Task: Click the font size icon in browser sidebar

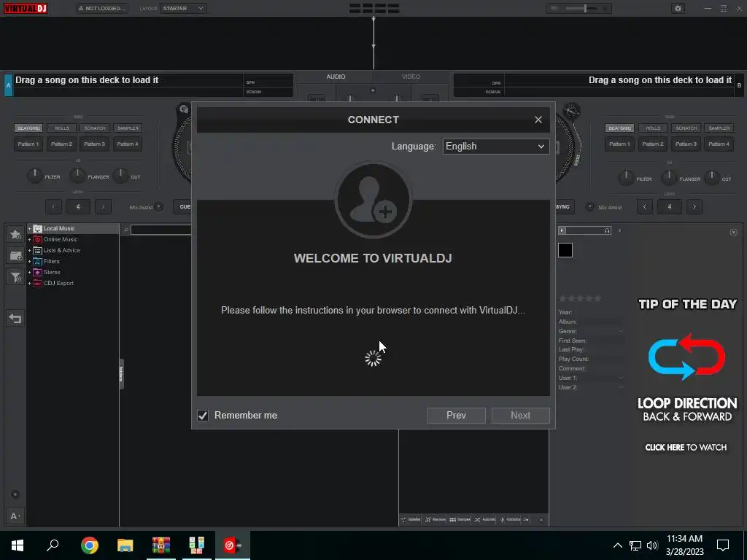Action: coord(15,516)
